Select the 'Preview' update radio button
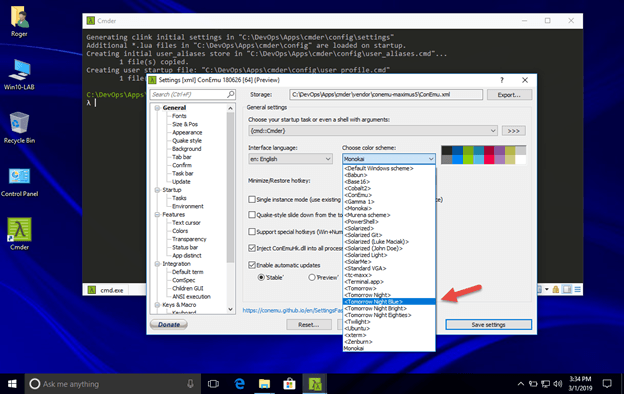Screen dimensions: 624x394 click(x=312, y=277)
